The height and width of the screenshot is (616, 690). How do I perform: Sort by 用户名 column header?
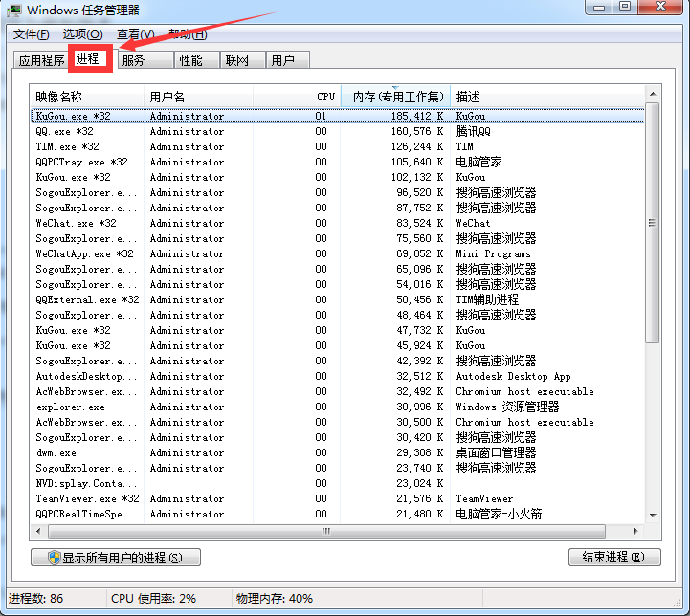(x=198, y=97)
